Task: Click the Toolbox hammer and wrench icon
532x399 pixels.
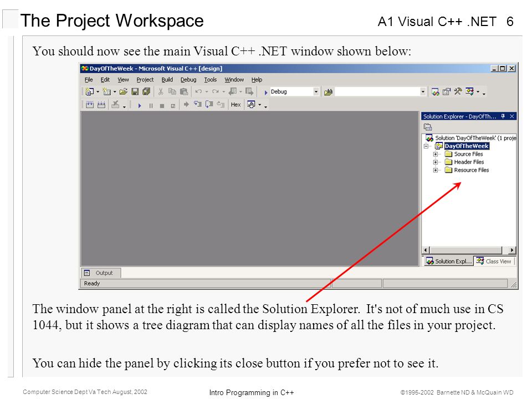Action: point(458,91)
